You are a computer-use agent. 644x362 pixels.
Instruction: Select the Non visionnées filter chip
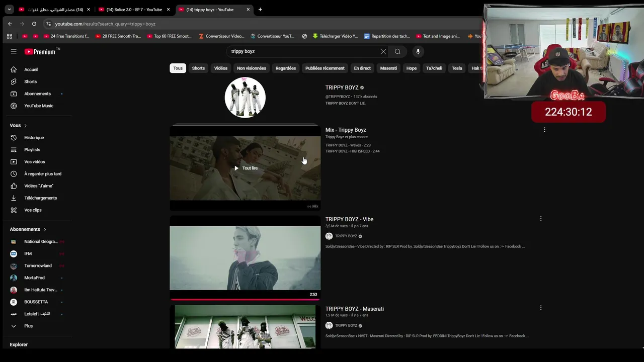click(x=252, y=68)
